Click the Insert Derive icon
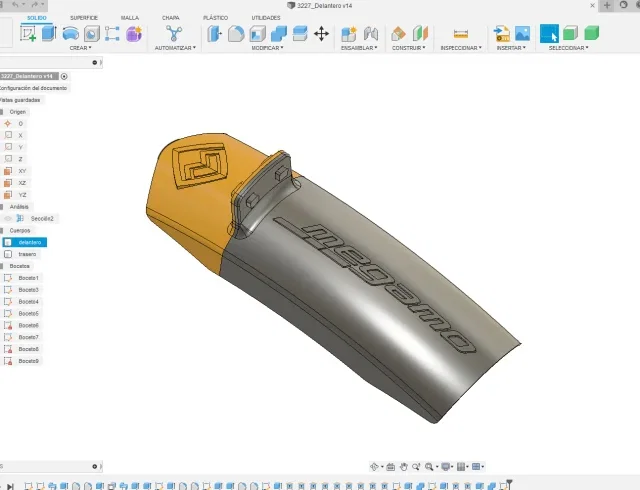 [502, 33]
